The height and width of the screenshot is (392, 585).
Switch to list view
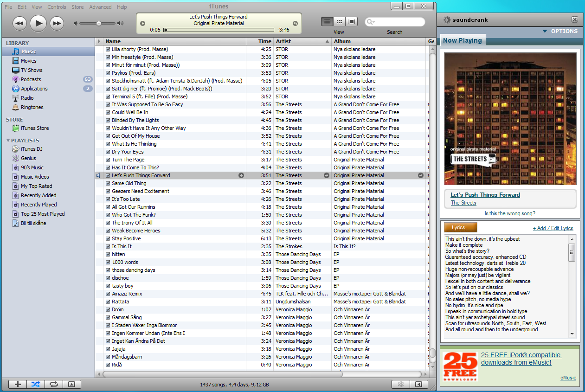pos(327,21)
